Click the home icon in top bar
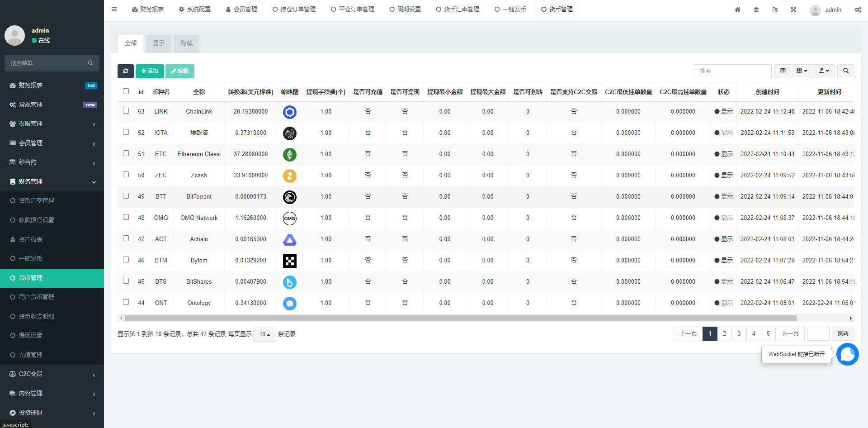 737,10
